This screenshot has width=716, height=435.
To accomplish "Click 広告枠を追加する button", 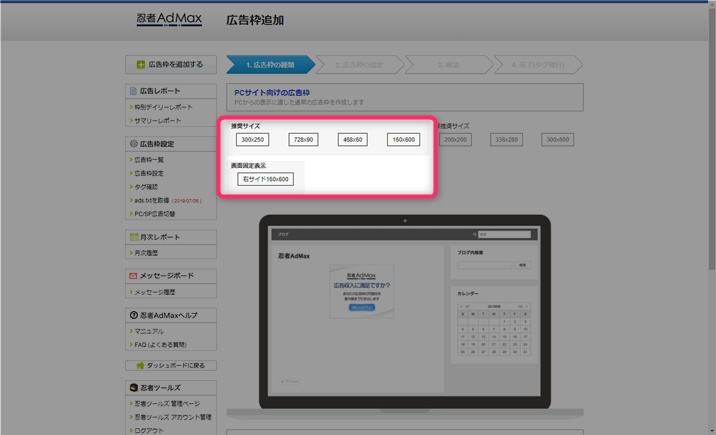I will (171, 64).
